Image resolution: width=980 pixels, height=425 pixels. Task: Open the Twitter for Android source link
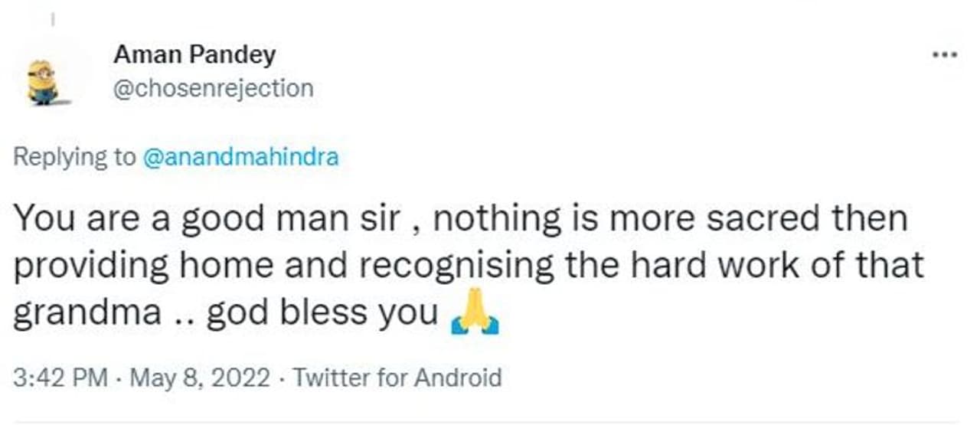coord(397,378)
